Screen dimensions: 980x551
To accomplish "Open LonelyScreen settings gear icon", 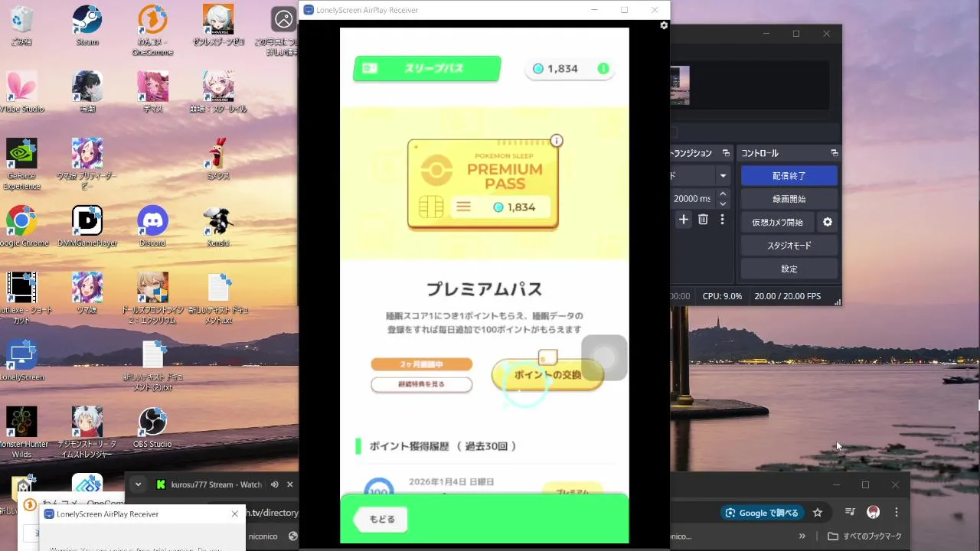I will pyautogui.click(x=664, y=25).
